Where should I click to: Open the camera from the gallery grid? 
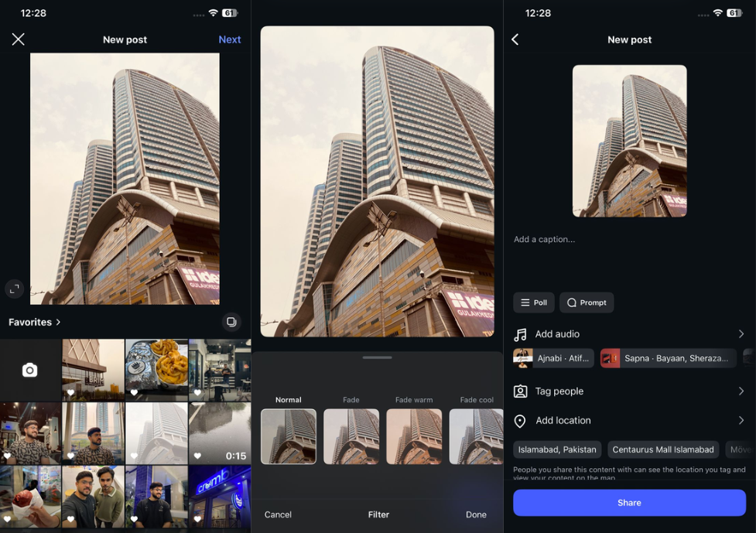pos(29,370)
